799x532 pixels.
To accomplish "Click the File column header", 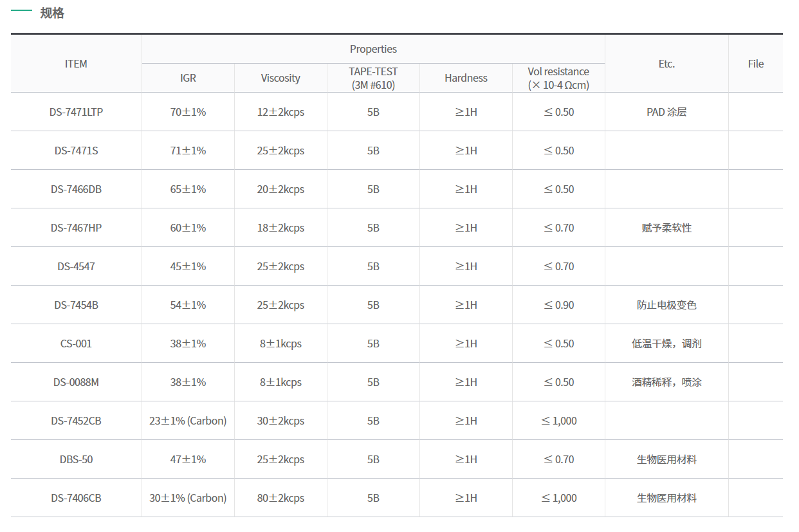I will click(756, 64).
